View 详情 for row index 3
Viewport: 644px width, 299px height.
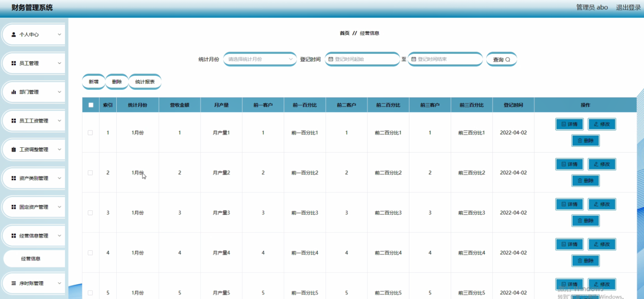(x=569, y=204)
